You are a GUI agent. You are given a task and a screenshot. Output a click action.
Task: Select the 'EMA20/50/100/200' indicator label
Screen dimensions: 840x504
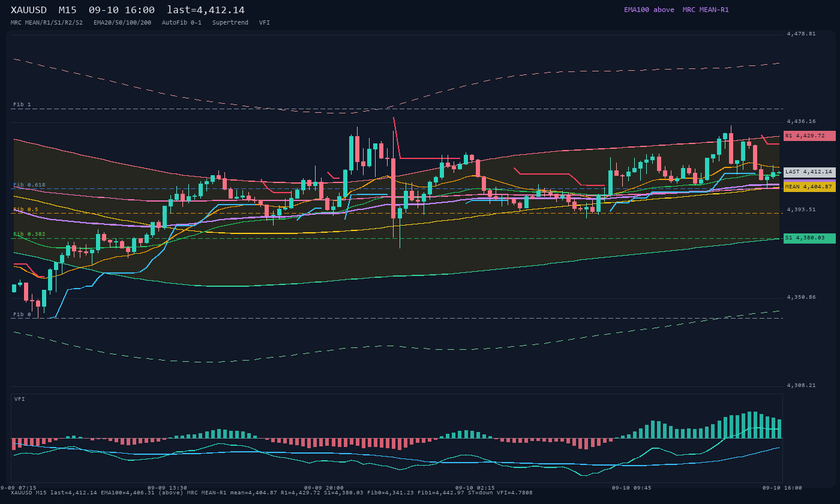pyautogui.click(x=122, y=23)
